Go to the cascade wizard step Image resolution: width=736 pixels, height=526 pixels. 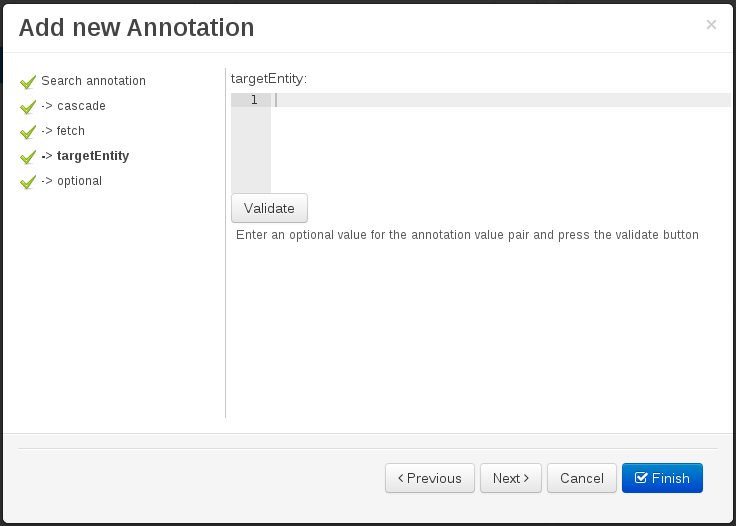[x=73, y=106]
